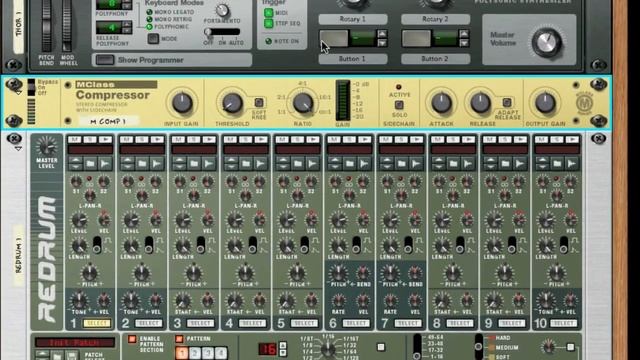Open sample browser folder on channel 8
640x360 pixels.
pyautogui.click(x=453, y=164)
